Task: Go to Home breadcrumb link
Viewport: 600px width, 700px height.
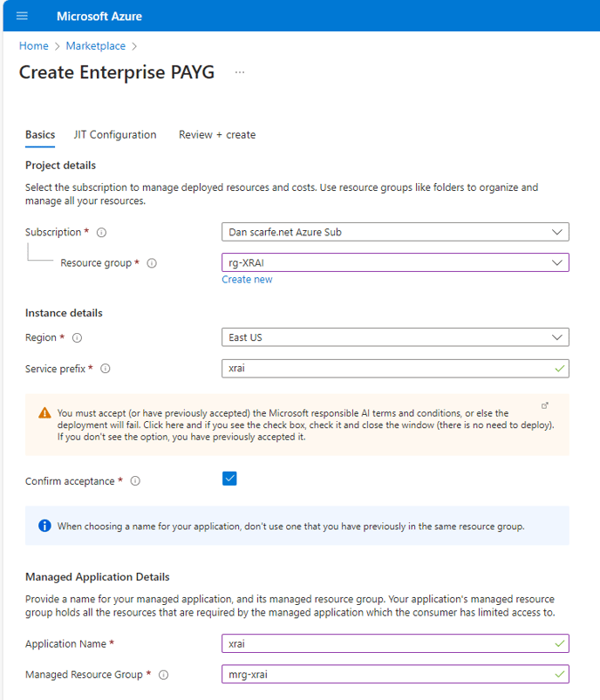Action: (x=33, y=46)
